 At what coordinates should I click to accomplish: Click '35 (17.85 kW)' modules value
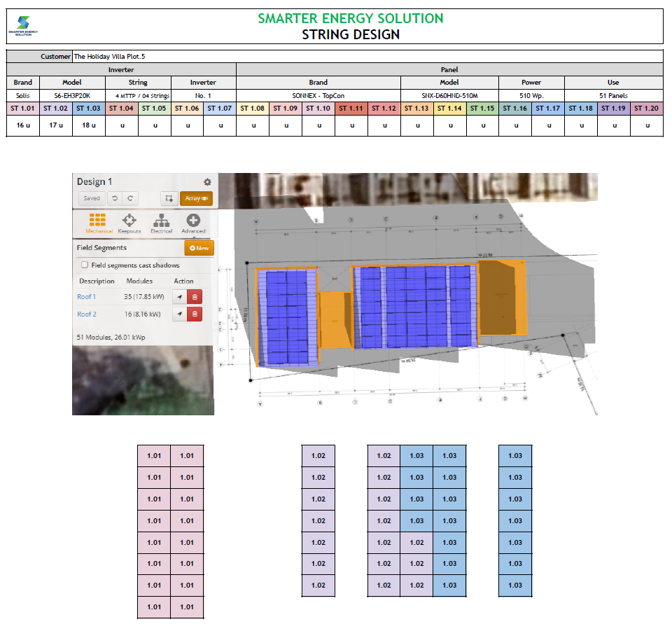click(144, 297)
